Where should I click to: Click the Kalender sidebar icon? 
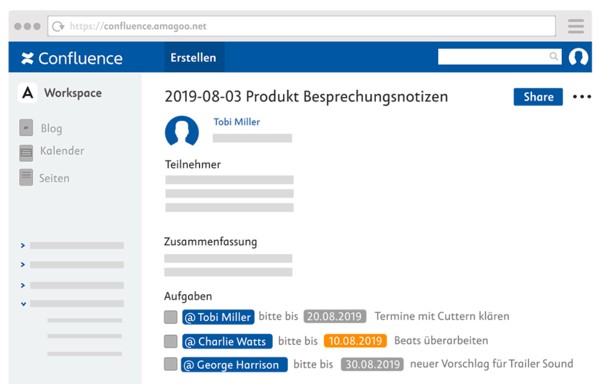tap(26, 153)
